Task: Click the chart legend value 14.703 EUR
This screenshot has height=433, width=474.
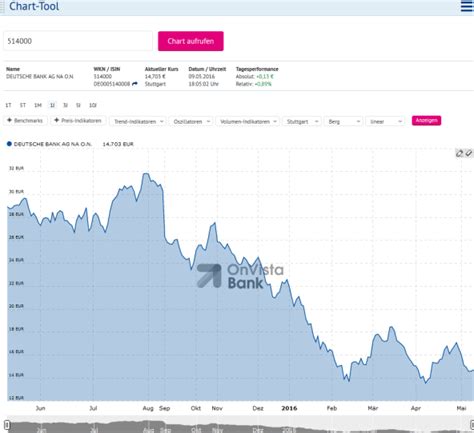Action: (x=118, y=144)
